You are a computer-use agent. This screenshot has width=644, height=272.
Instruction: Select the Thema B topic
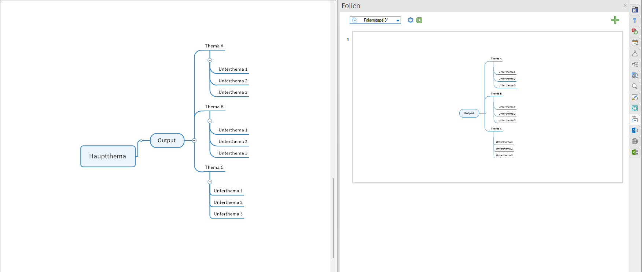click(x=214, y=107)
